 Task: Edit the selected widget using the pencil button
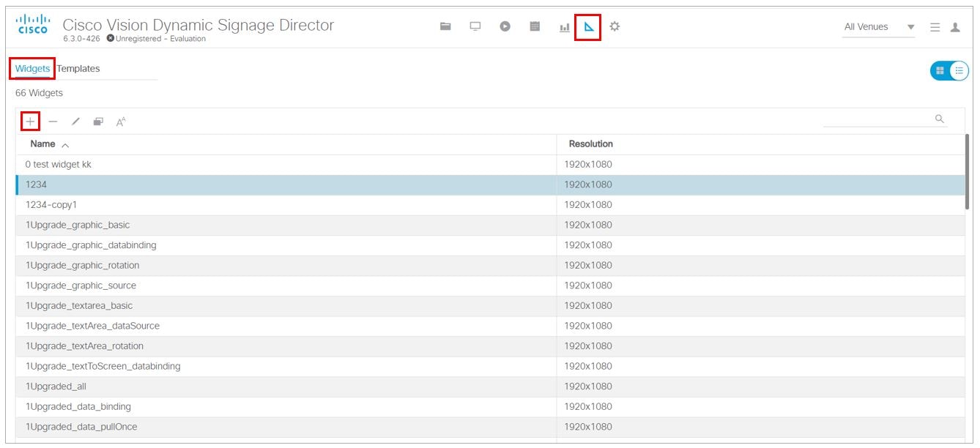pyautogui.click(x=75, y=120)
